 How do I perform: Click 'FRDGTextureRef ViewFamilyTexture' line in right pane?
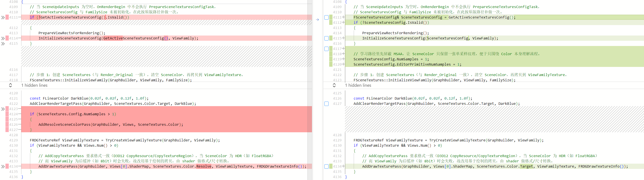click(448, 140)
